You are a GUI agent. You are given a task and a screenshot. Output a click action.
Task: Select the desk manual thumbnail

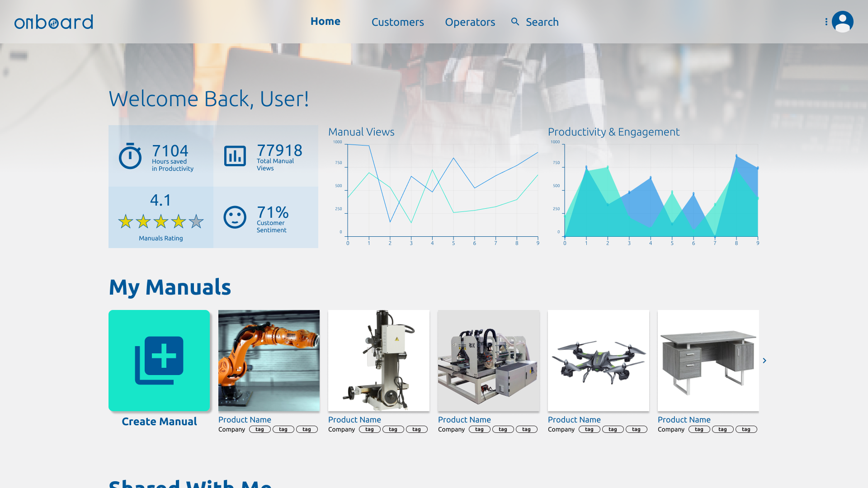708,360
